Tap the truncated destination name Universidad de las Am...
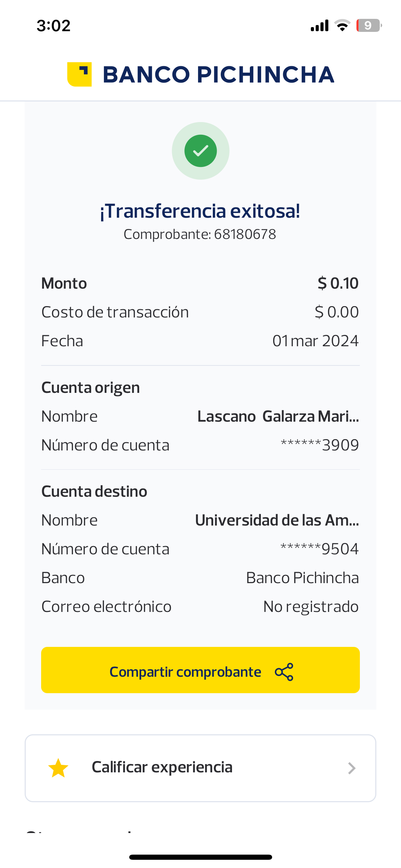This screenshot has height=868, width=401. tap(277, 520)
